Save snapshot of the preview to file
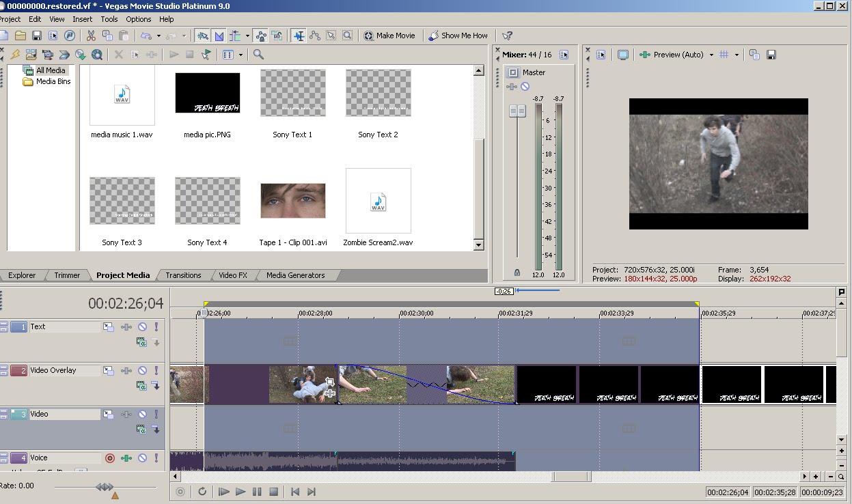Viewport: 852px width, 504px height. point(771,55)
